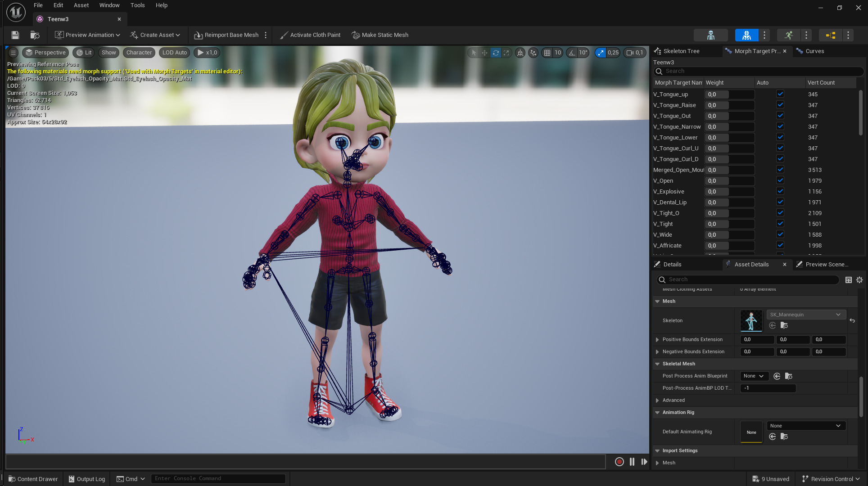Expand the Advanced section
This screenshot has width=868, height=486.
[x=657, y=400]
